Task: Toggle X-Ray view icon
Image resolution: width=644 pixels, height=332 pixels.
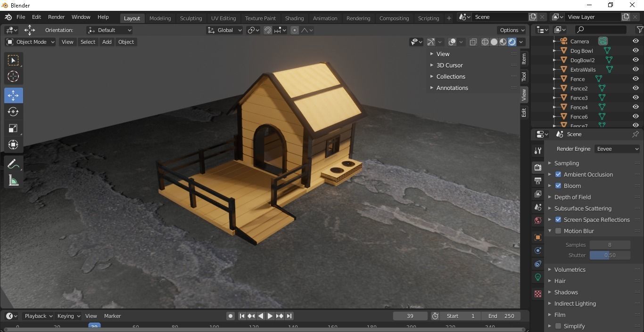Action: [473, 42]
